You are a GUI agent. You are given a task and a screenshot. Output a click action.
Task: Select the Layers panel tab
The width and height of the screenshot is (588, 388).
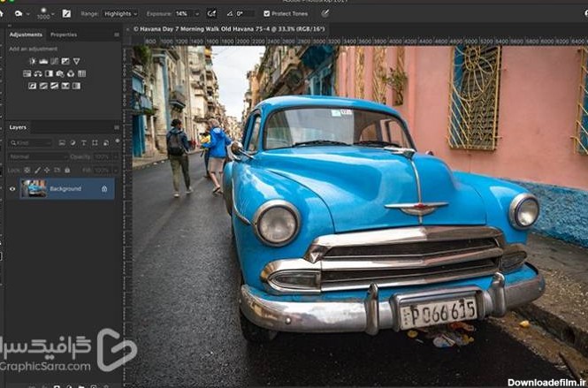[x=18, y=127]
